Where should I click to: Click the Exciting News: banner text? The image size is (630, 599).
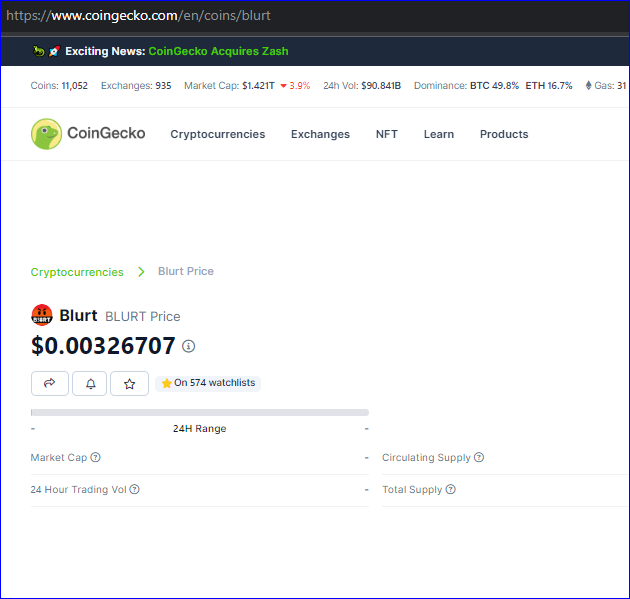pyautogui.click(x=105, y=51)
